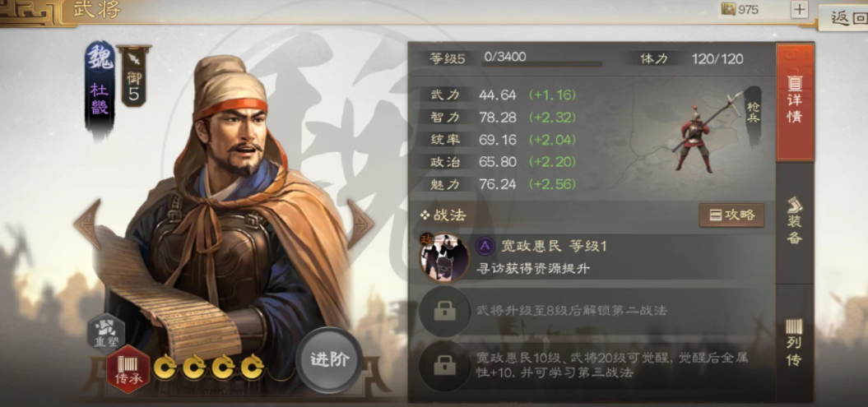The image size is (868, 407).
Task: Add gold with the plus button
Action: pos(800,9)
